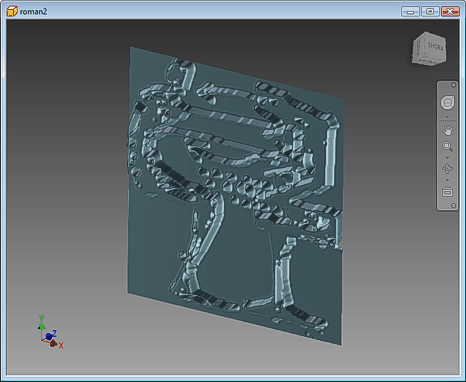Select the Orbit tool
Screen dimensions: 466x382
pos(447,168)
